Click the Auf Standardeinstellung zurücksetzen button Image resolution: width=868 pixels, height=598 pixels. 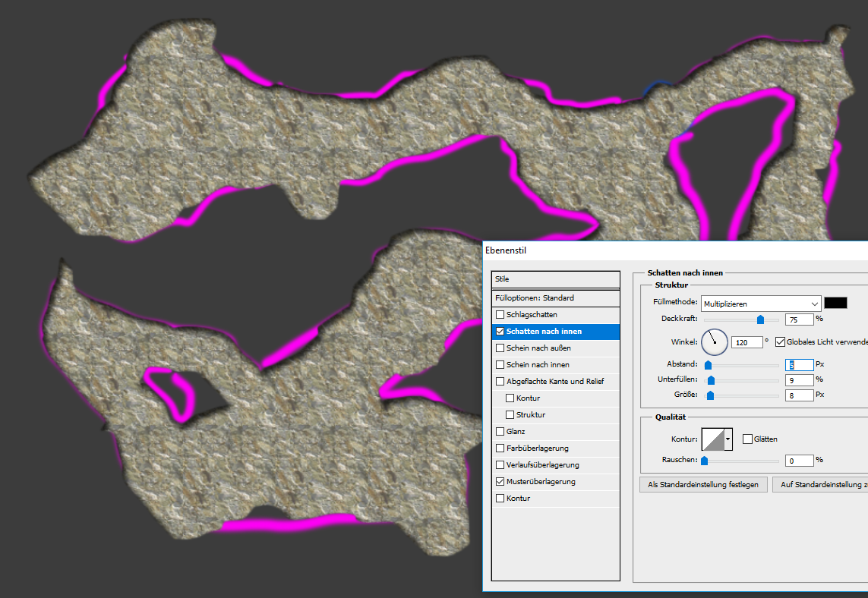click(x=820, y=484)
